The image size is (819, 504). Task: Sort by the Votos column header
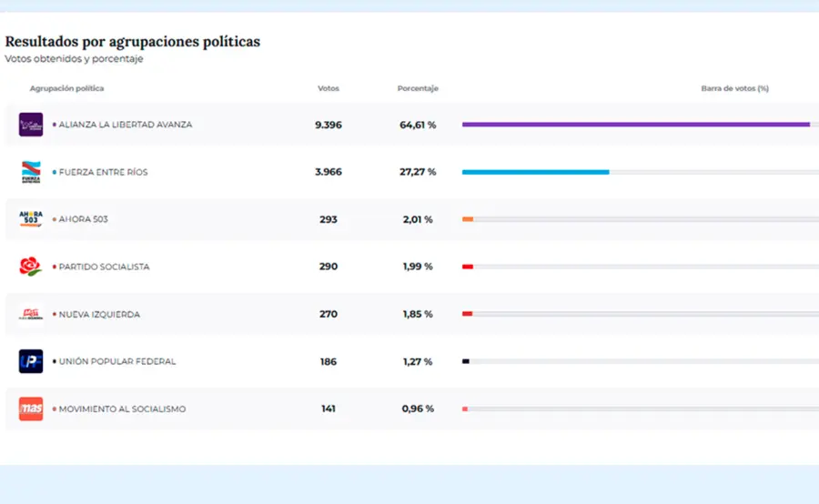point(329,88)
